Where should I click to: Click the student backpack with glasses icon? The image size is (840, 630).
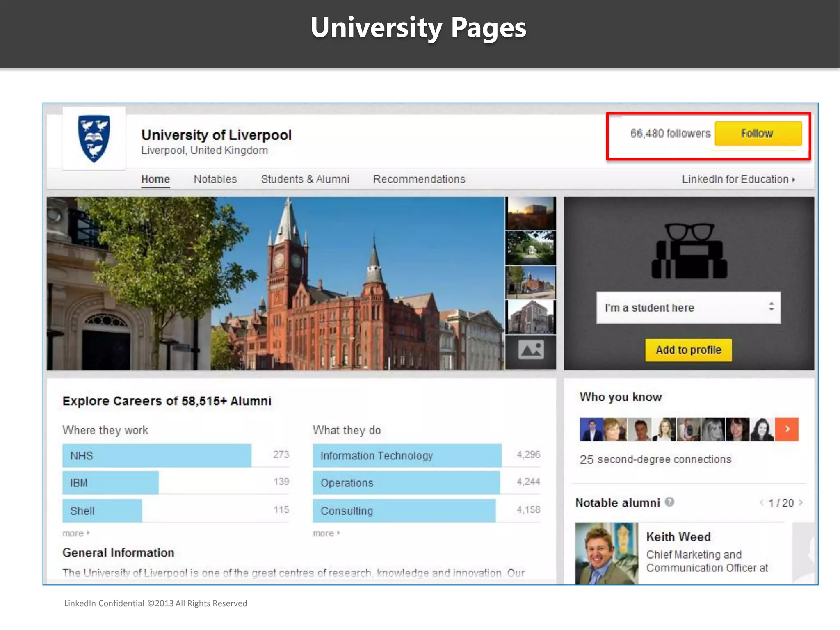(x=689, y=251)
